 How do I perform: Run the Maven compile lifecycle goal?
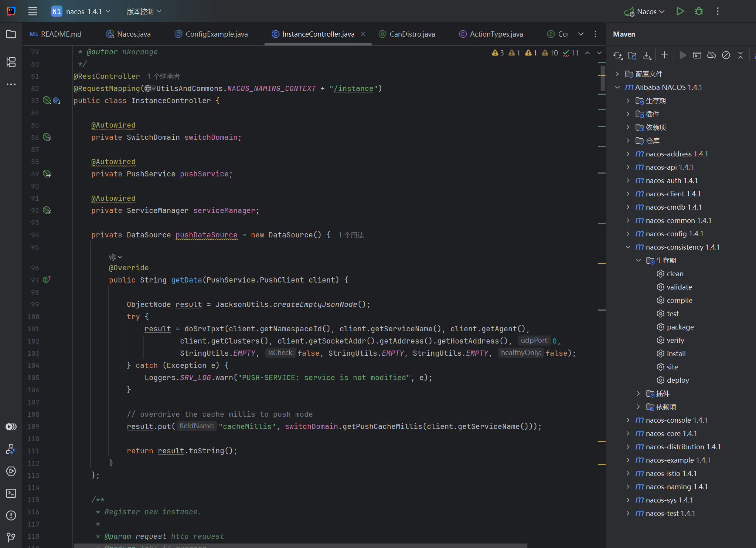coord(679,300)
